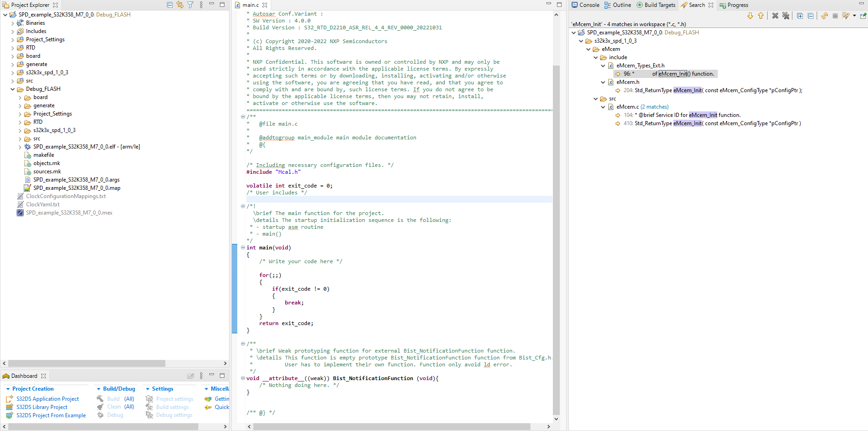
Task: Collapse all in Project Explorer toolbar
Action: pyautogui.click(x=170, y=5)
